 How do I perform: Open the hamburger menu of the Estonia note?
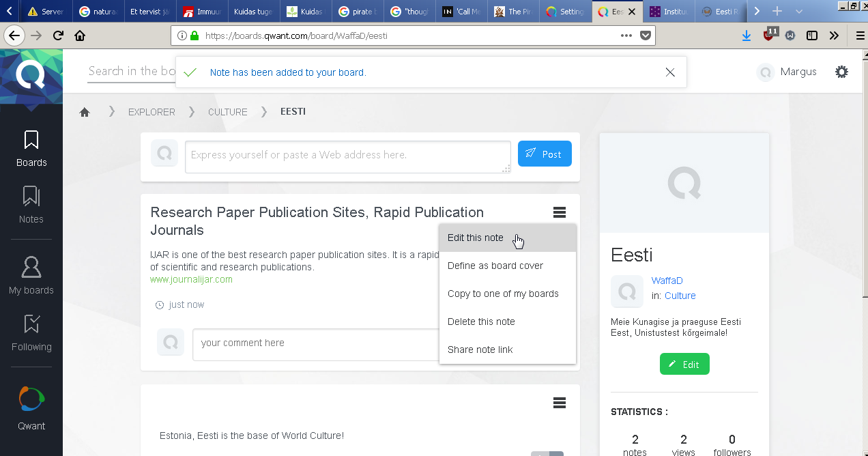tap(560, 403)
